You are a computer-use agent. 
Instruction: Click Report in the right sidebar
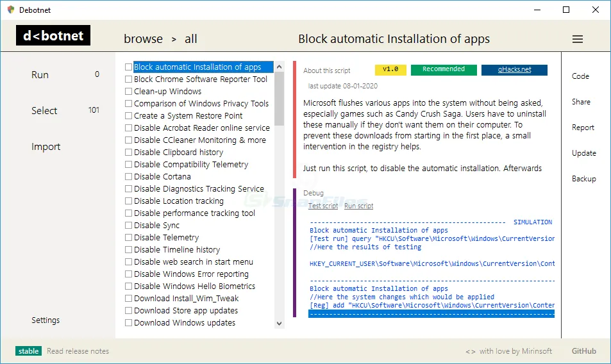pos(583,128)
